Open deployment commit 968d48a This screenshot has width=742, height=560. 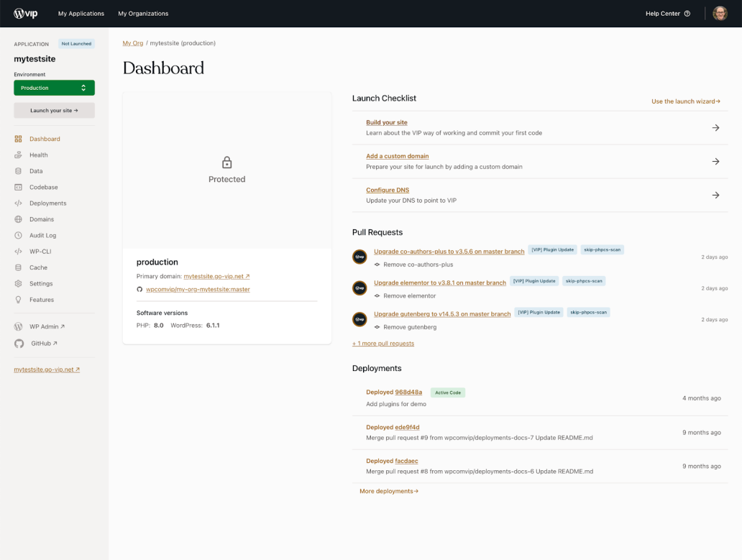click(408, 392)
